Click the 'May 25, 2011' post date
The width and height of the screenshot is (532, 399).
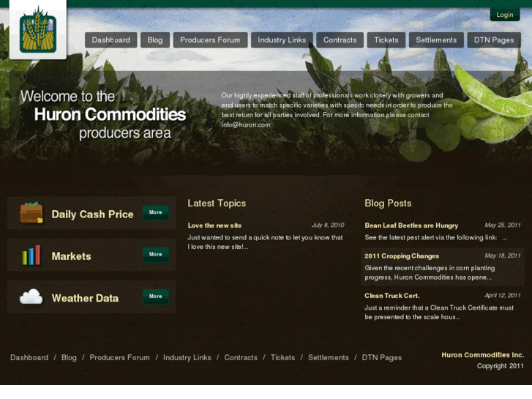tap(503, 225)
